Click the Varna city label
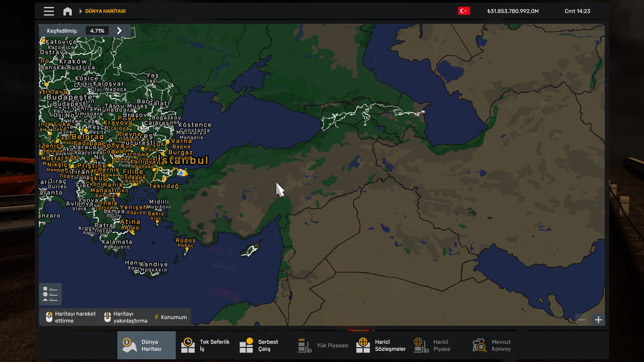 point(181,141)
